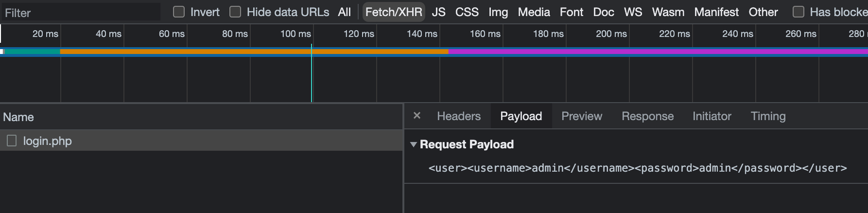This screenshot has width=868, height=213.
Task: Filter requests by Other
Action: point(763,12)
